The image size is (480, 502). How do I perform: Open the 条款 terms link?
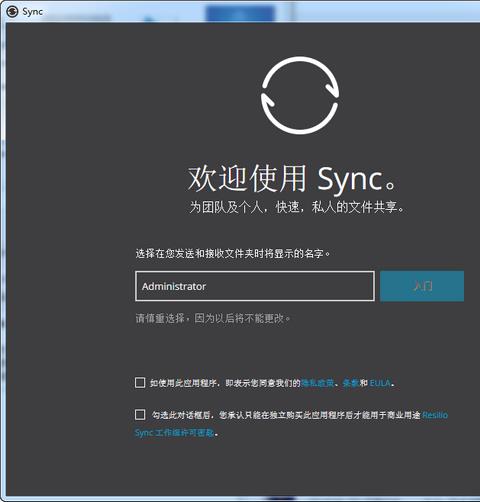coord(351,383)
